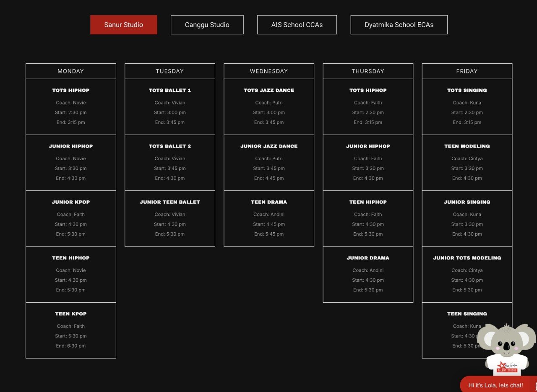Image resolution: width=537 pixels, height=392 pixels.
Task: Click Start: 4:30 pm under JUNIOR DRAMA
Action: [368, 280]
